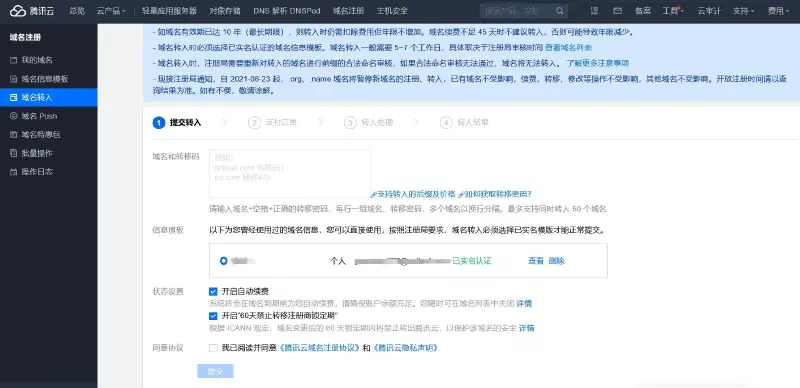This screenshot has width=800, height=388.
Task: Go to 操作日志 in sidebar
Action: [37, 172]
